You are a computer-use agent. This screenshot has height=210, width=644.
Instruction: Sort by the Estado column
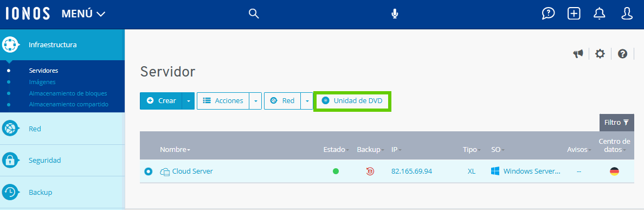[x=336, y=150]
